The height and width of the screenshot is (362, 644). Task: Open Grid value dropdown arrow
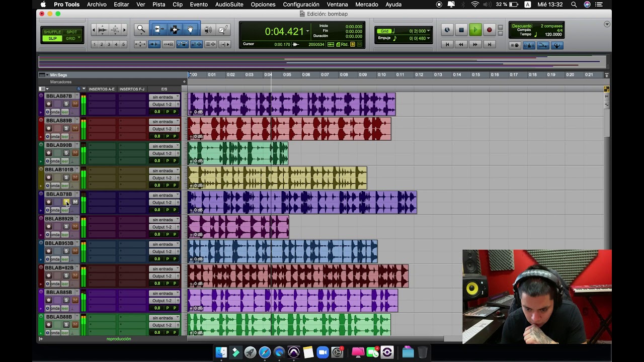tap(428, 31)
